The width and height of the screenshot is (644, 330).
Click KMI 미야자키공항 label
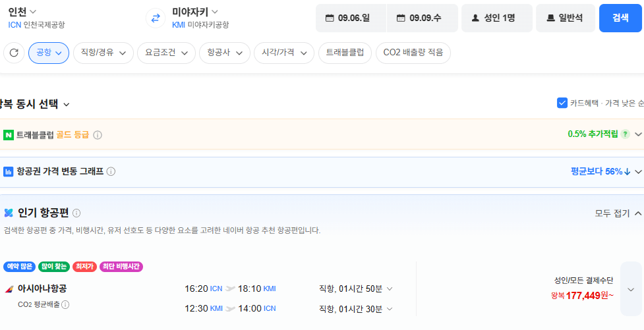point(200,25)
